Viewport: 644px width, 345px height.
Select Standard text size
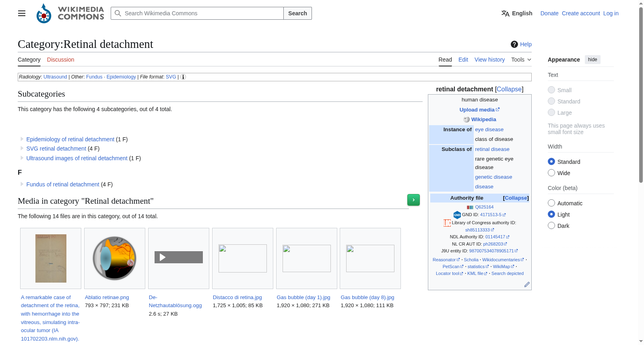551,101
